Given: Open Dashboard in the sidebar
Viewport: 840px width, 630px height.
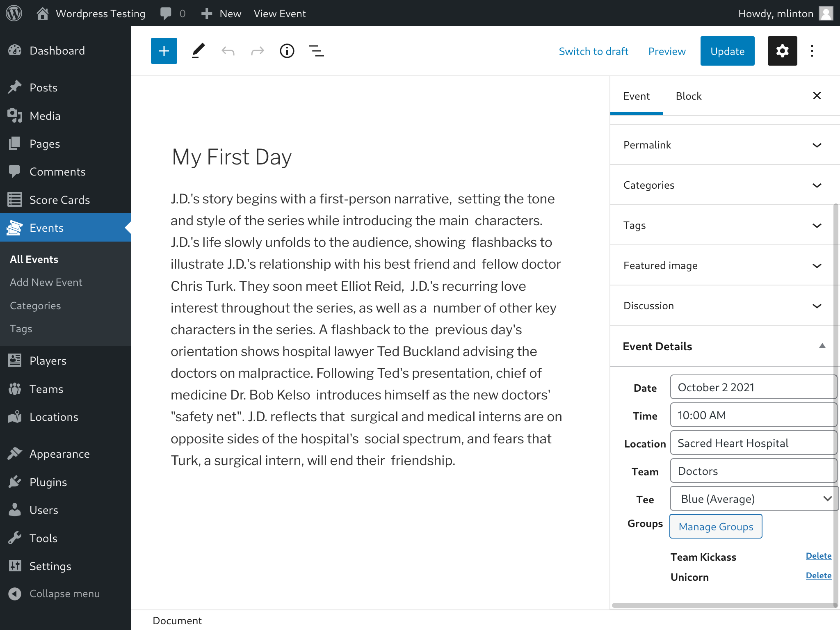Looking at the screenshot, I should click(66, 50).
